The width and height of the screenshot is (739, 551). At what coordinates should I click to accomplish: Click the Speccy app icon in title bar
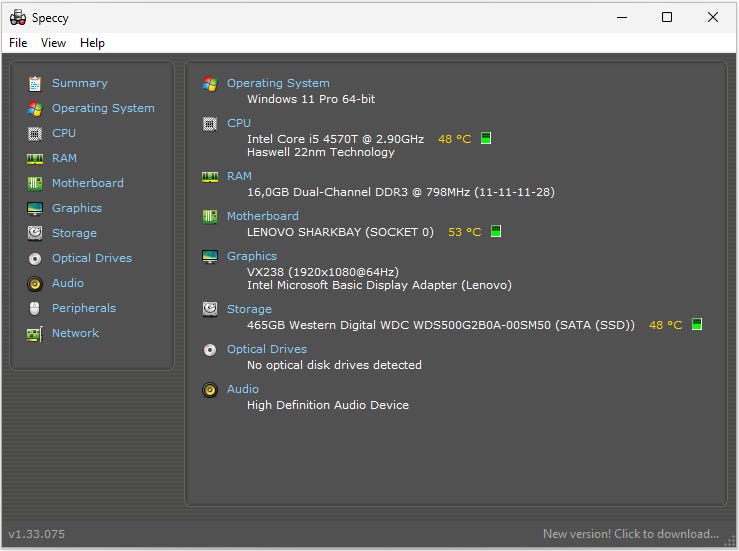18,17
